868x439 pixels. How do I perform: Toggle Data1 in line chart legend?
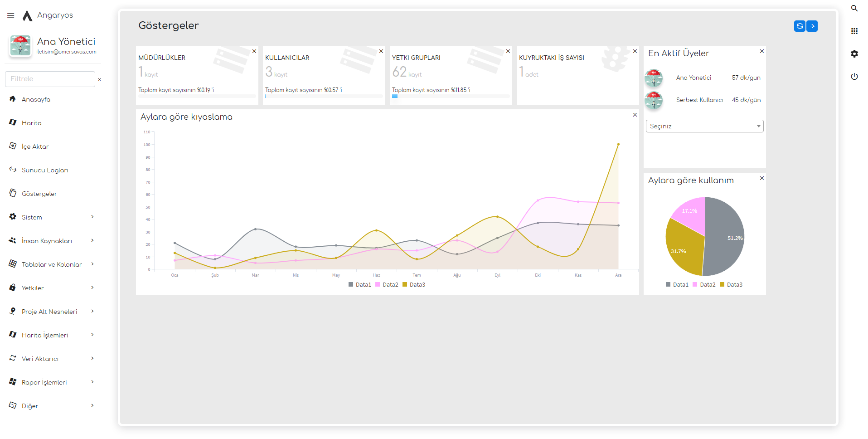point(360,285)
